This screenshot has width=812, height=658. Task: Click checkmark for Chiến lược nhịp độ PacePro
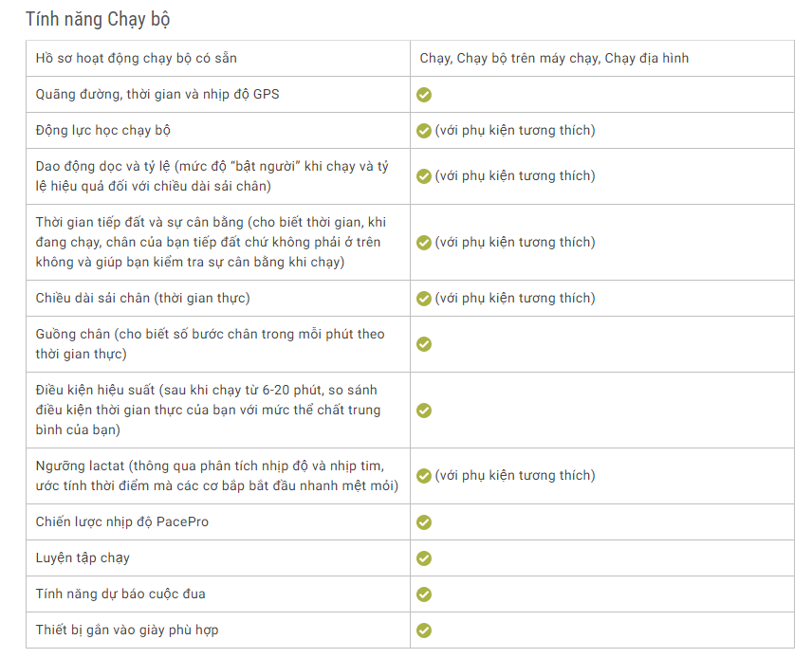point(424,522)
